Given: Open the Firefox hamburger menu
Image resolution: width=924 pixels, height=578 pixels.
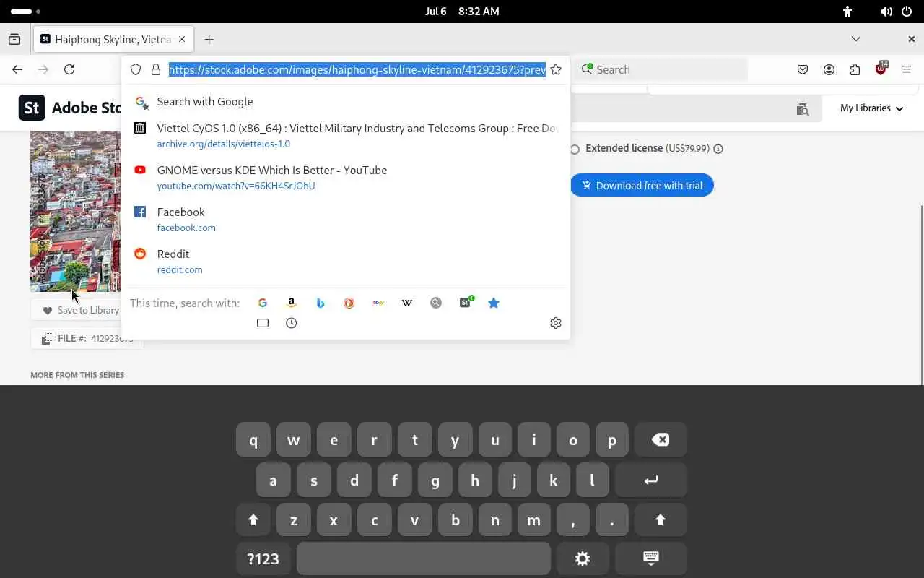Looking at the screenshot, I should (907, 69).
